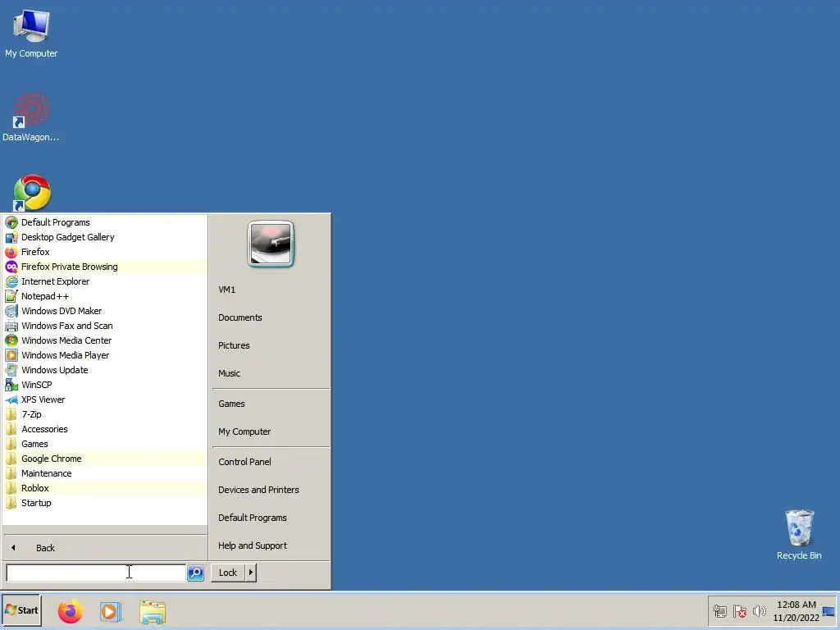
Task: Click the Show Desktop tray button
Action: 829,611
